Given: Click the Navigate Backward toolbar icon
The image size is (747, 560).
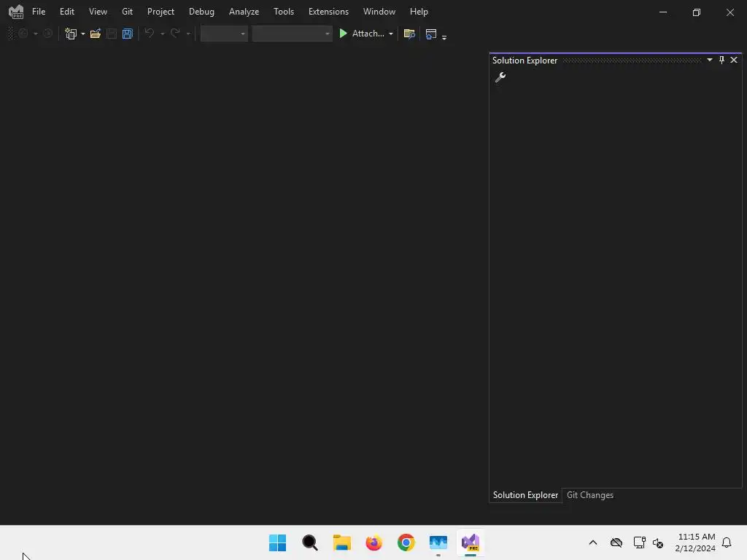Looking at the screenshot, I should tap(23, 34).
